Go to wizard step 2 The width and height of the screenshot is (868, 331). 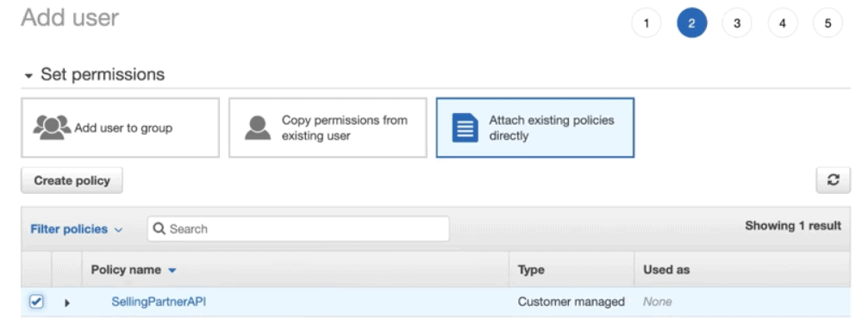click(691, 23)
